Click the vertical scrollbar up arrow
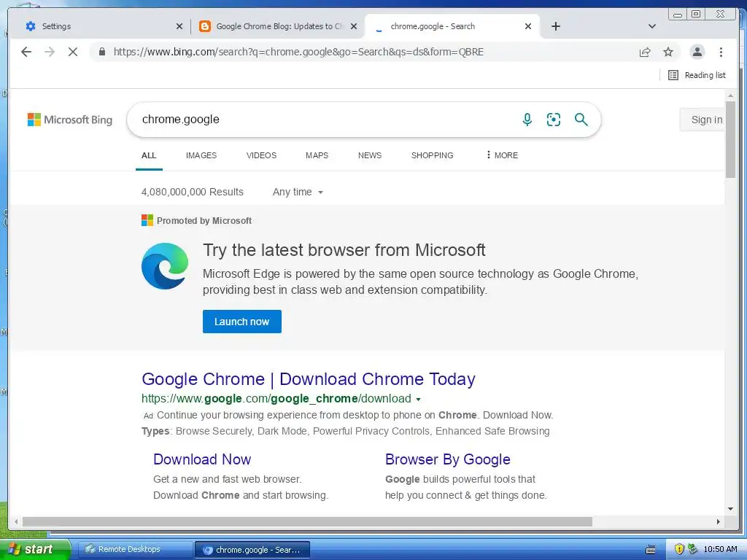Image resolution: width=747 pixels, height=560 pixels. tap(730, 96)
